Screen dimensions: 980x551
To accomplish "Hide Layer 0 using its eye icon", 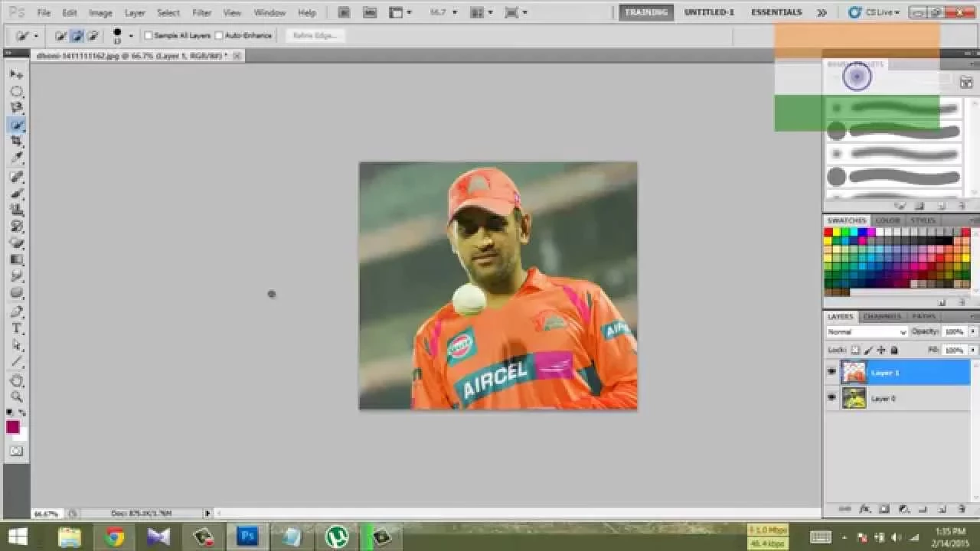I will click(x=831, y=397).
